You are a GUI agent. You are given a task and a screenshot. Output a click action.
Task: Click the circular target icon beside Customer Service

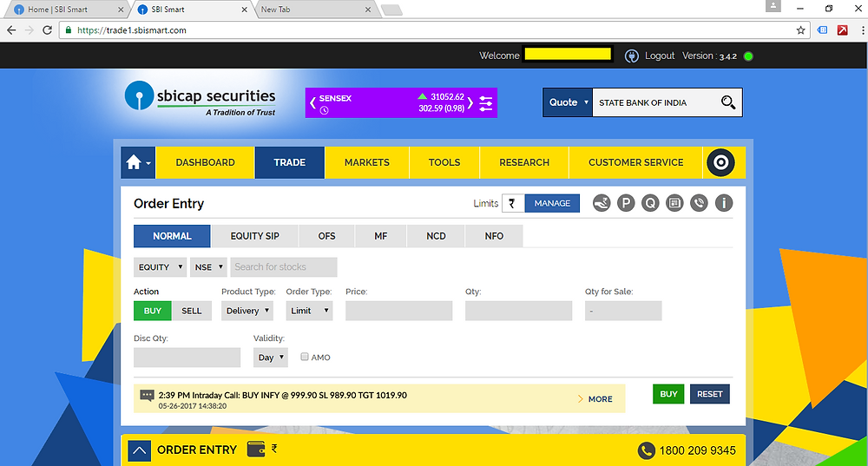click(720, 163)
